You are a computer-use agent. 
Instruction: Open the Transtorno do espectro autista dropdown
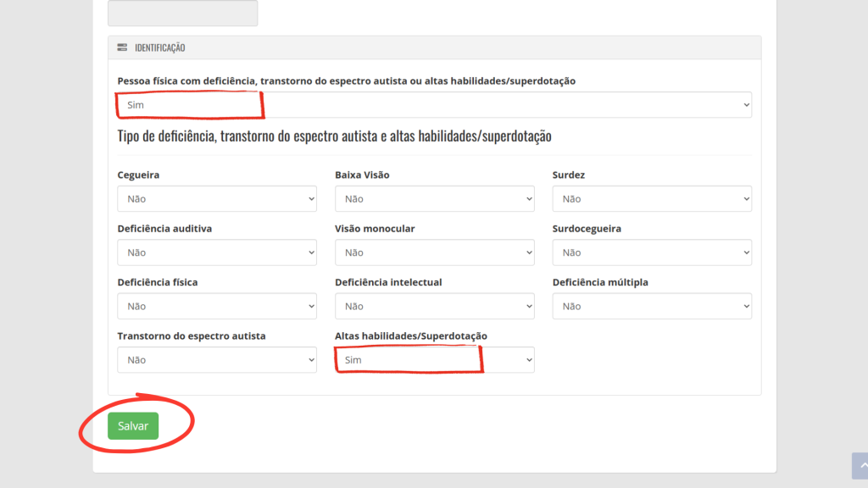[217, 360]
